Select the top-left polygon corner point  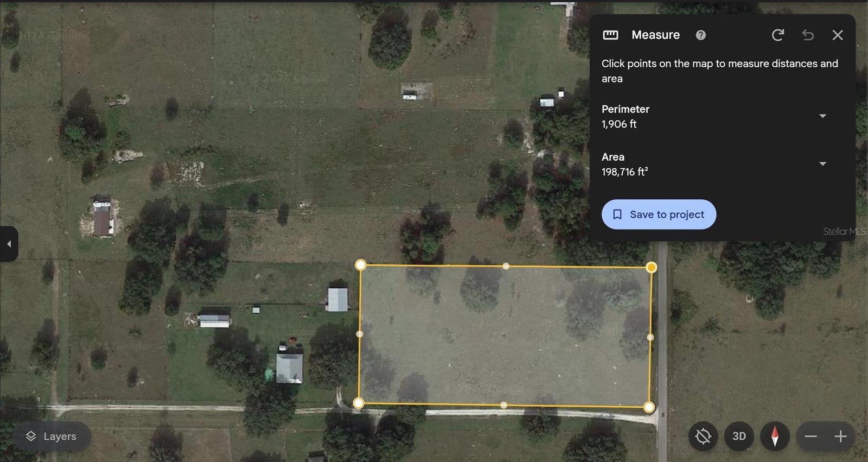pyautogui.click(x=360, y=265)
